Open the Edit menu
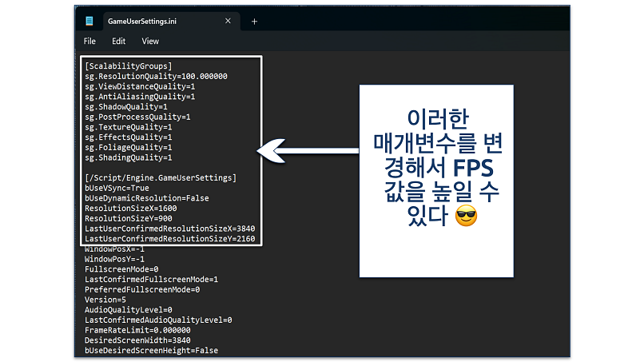This screenshot has height=362, width=644. coord(119,41)
